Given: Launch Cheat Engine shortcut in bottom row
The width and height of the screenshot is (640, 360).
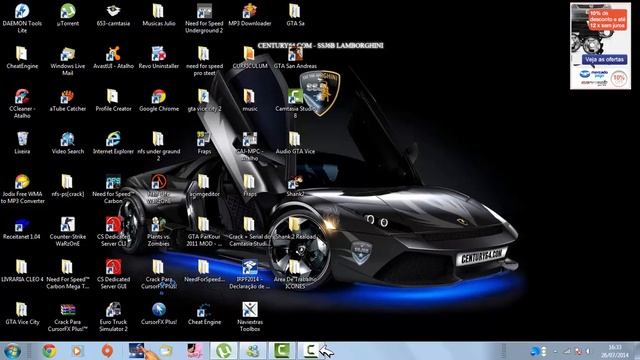Looking at the screenshot, I should 204,313.
